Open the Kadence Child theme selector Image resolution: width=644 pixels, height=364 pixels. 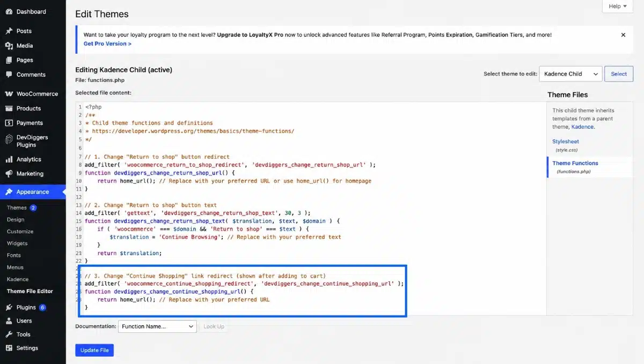pyautogui.click(x=570, y=74)
